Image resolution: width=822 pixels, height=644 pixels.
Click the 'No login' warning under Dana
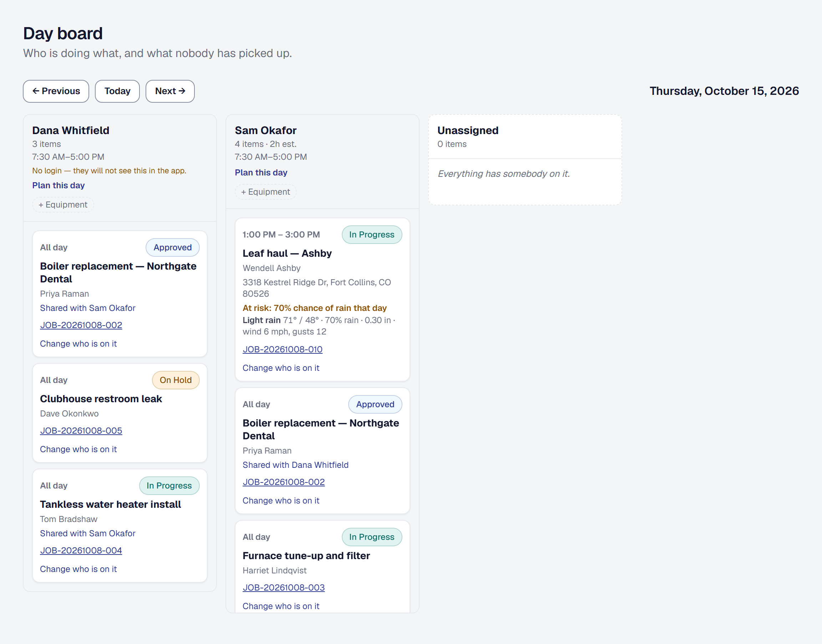click(110, 171)
